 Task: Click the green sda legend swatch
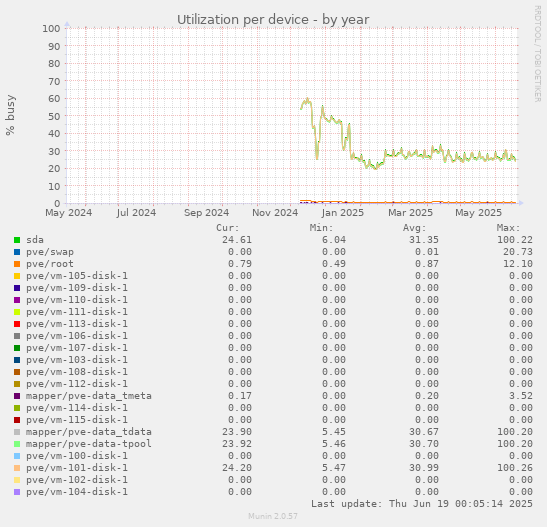click(x=17, y=240)
